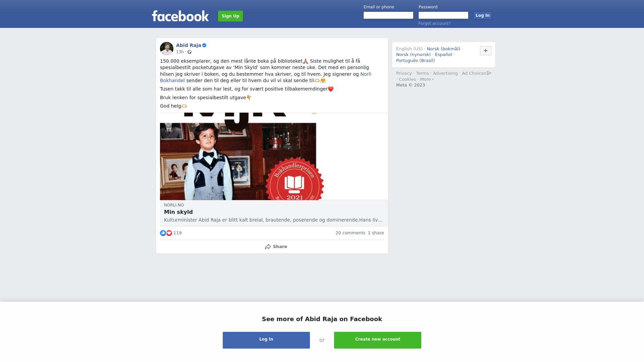The height and width of the screenshot is (362, 644).
Task: Open the plus button for more languages
Action: click(486, 51)
